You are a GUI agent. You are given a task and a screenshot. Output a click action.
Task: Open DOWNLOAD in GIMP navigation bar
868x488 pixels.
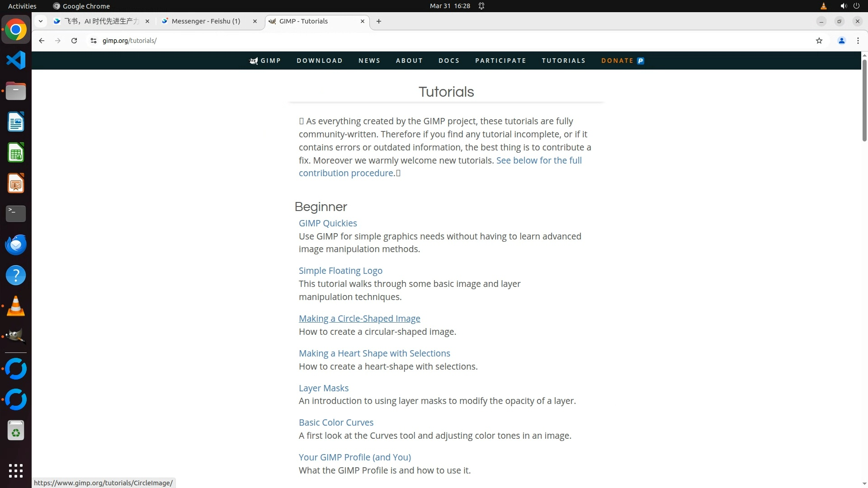click(x=319, y=61)
